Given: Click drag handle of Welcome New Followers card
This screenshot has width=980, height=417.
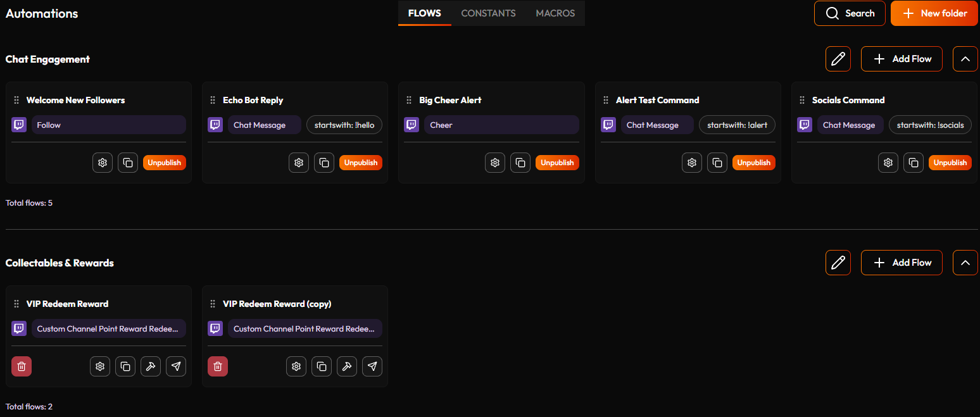Looking at the screenshot, I should pyautogui.click(x=17, y=100).
